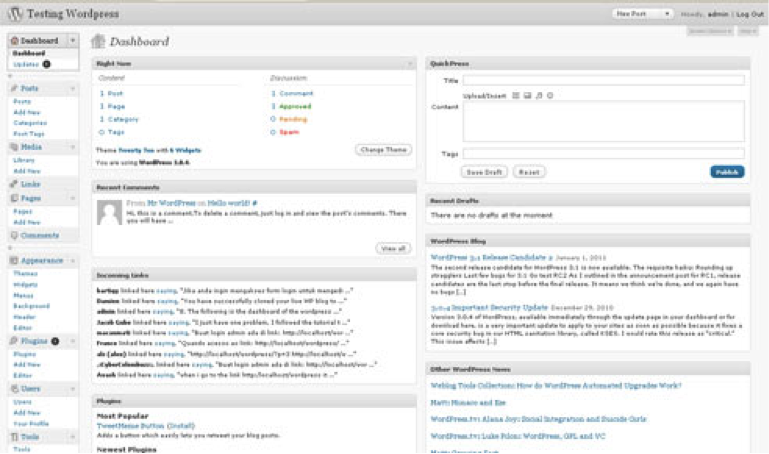Click the Log Out link
The image size is (769, 454).
pos(750,14)
